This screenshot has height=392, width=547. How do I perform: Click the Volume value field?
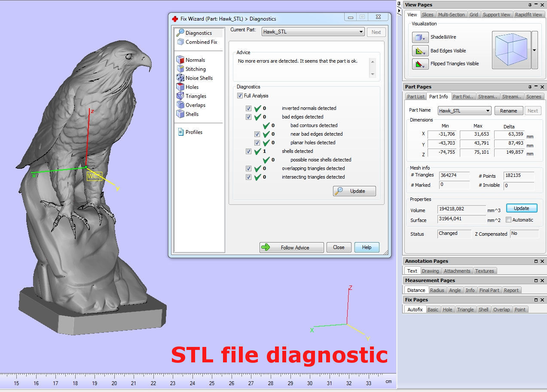(x=461, y=209)
